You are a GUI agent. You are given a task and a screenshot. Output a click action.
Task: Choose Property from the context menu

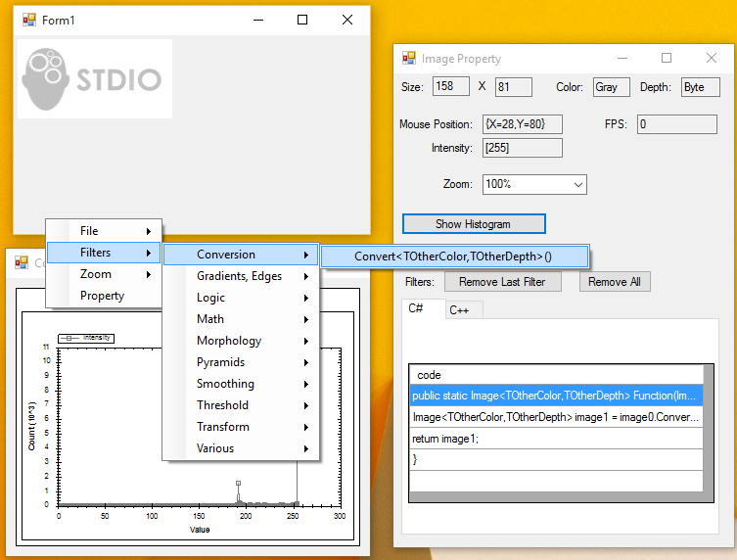coord(104,296)
